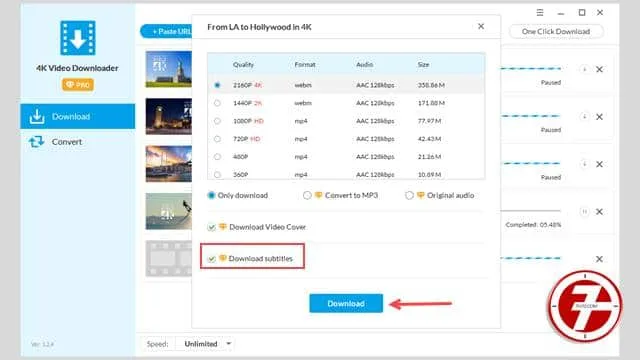Select the 2160P 4K quality radio button
This screenshot has width=640, height=360.
pos(217,85)
